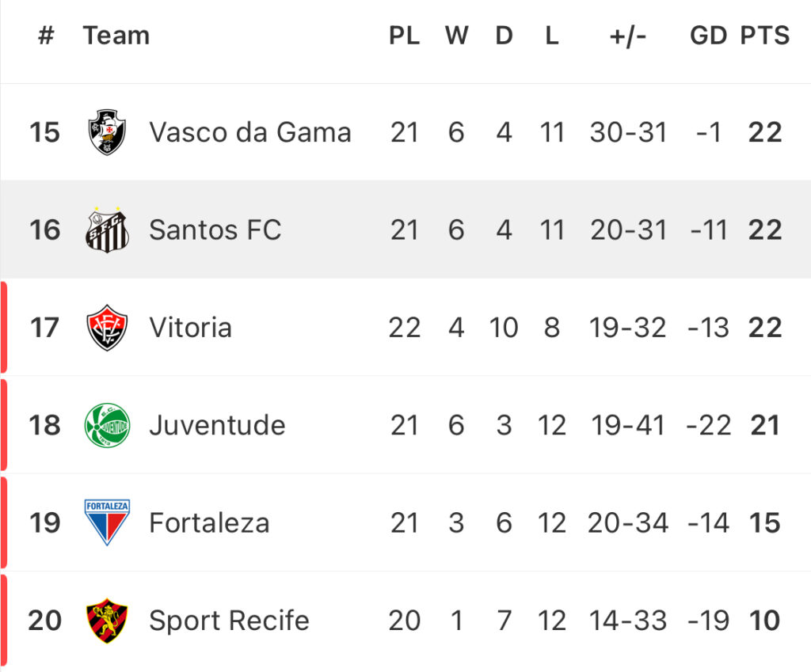Tap the Santos FC crest icon
Viewport: 811px width, 672px height.
107,230
